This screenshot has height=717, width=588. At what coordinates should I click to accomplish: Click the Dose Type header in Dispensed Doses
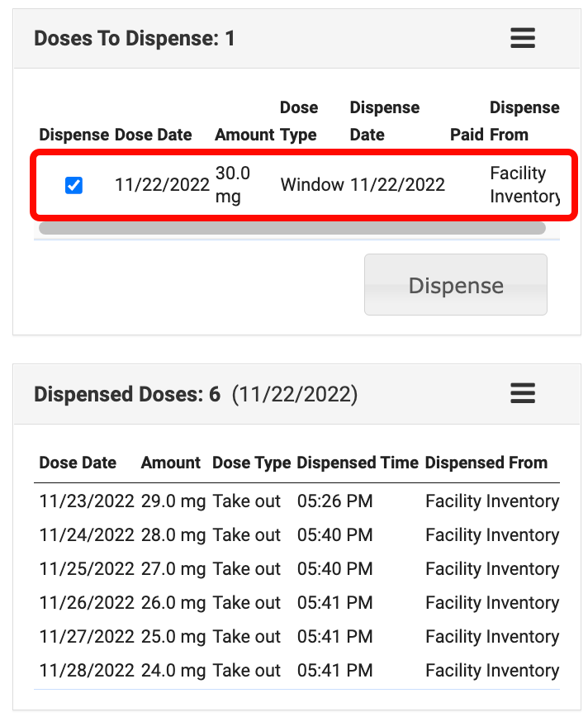(x=251, y=463)
